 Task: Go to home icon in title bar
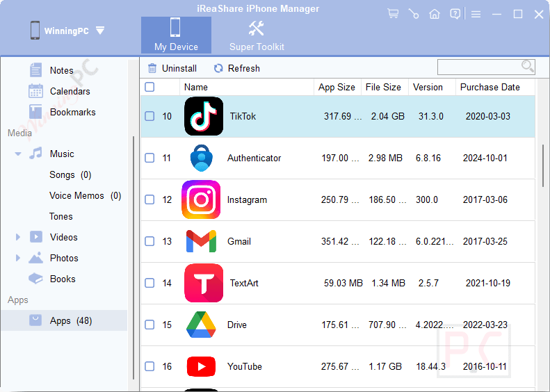435,14
